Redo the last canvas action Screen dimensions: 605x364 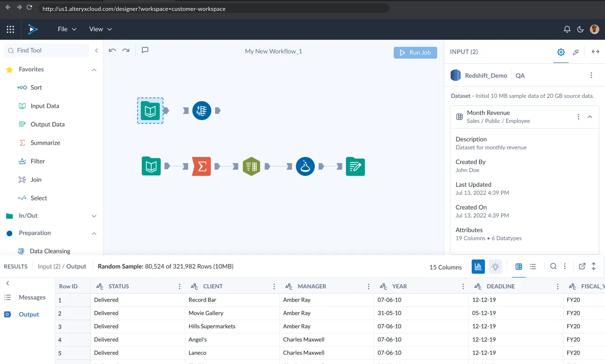[x=126, y=50]
